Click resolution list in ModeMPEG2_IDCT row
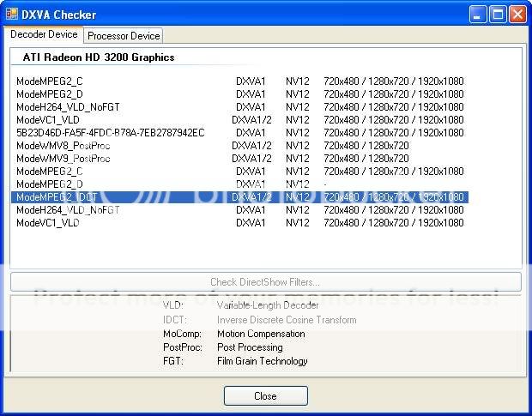The height and width of the screenshot is (416, 532). pos(394,197)
